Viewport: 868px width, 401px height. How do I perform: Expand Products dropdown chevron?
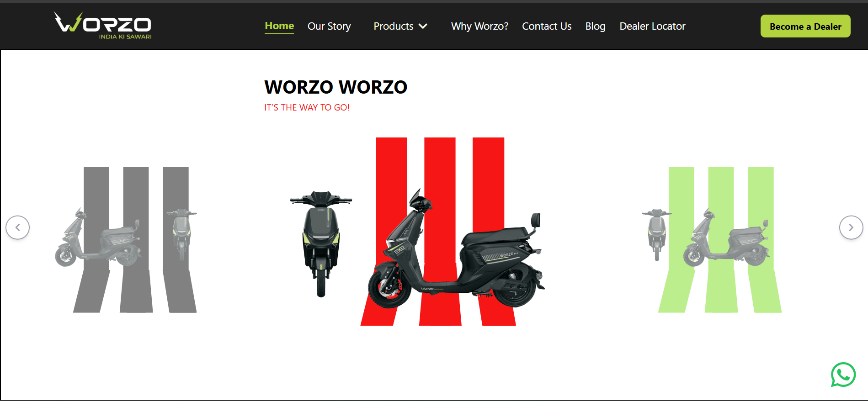tap(423, 26)
